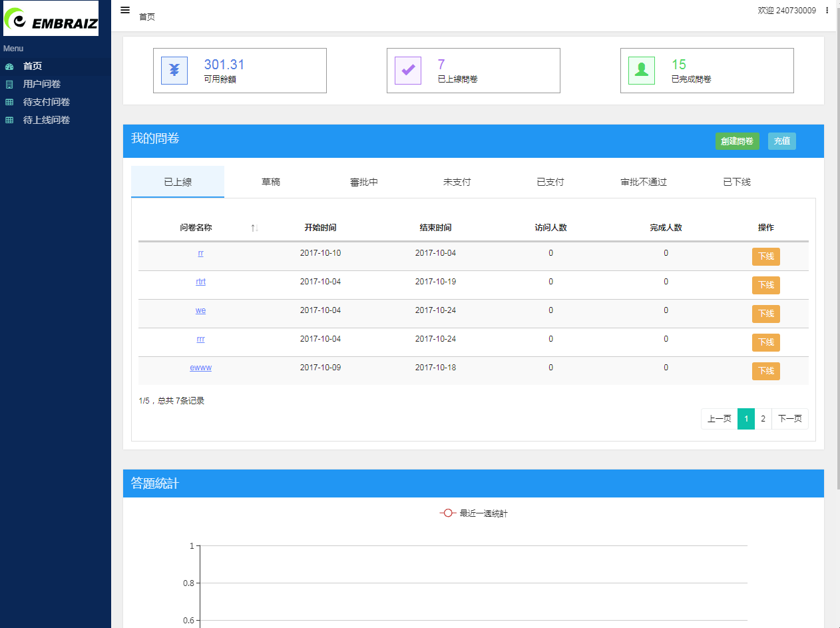Screen dimensions: 840x628
Task: Click the dashboard icon beside 首页
Action: (9, 67)
